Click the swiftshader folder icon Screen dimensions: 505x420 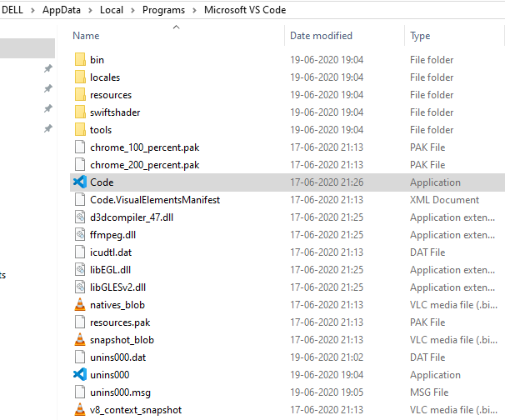coord(80,112)
